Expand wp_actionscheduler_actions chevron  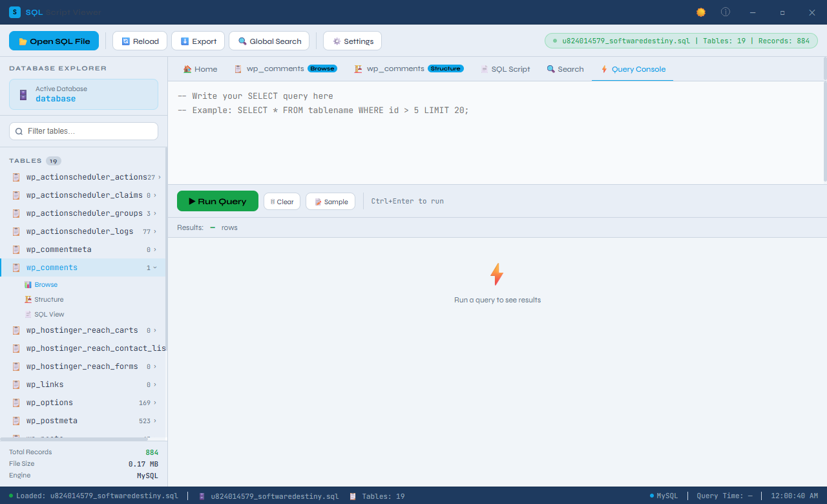coord(159,177)
